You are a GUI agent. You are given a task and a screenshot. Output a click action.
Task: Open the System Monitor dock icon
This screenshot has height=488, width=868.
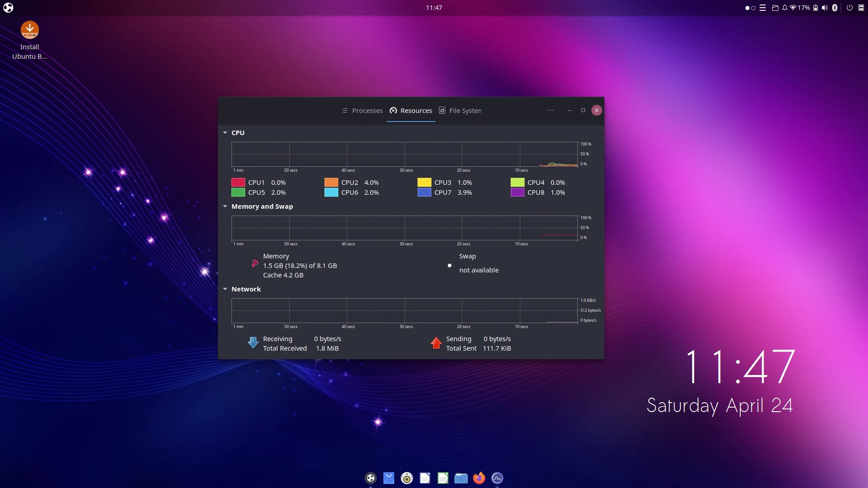[497, 478]
